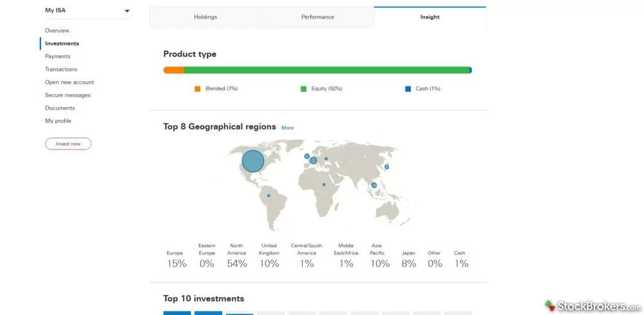Click the Europe 15% value
This screenshot has height=315, width=644.
click(176, 263)
